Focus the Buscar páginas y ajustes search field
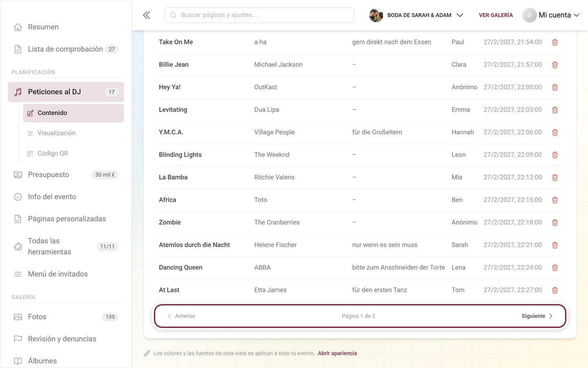This screenshot has height=368, width=588. click(259, 15)
